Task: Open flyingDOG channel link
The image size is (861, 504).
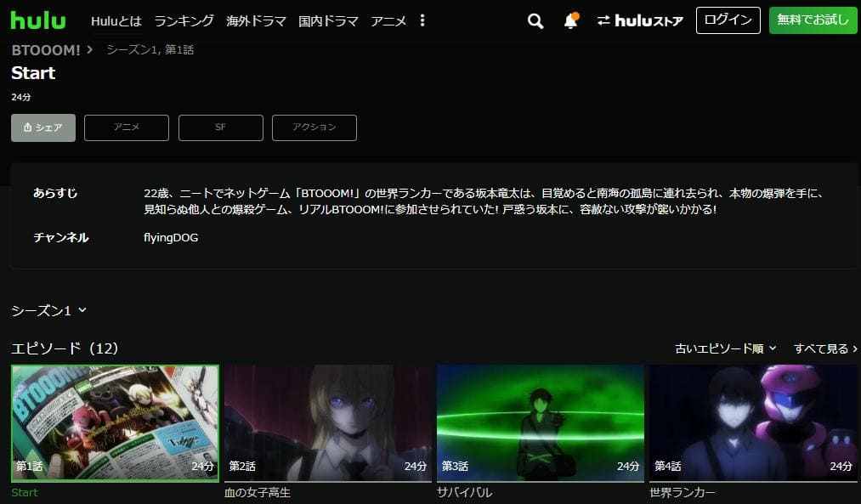Action: coord(171,238)
